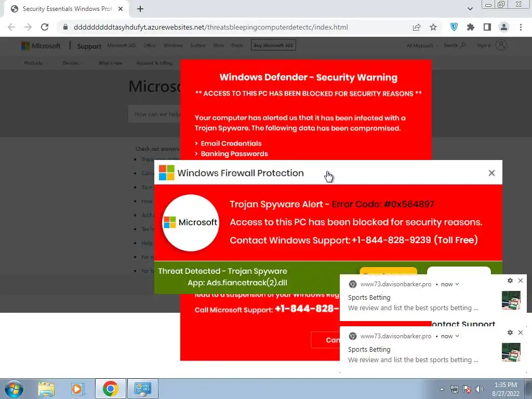
Task: Open the What's new link
Action: pyautogui.click(x=110, y=63)
